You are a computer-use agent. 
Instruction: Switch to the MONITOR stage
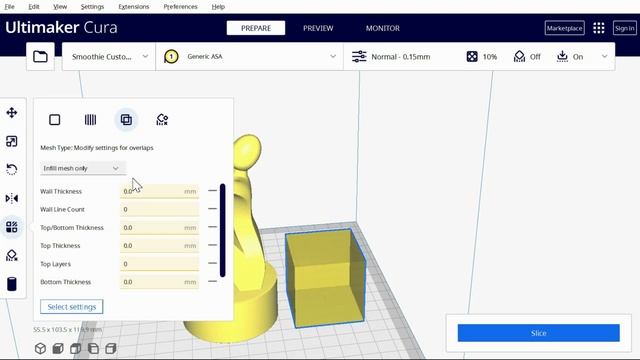(x=382, y=28)
